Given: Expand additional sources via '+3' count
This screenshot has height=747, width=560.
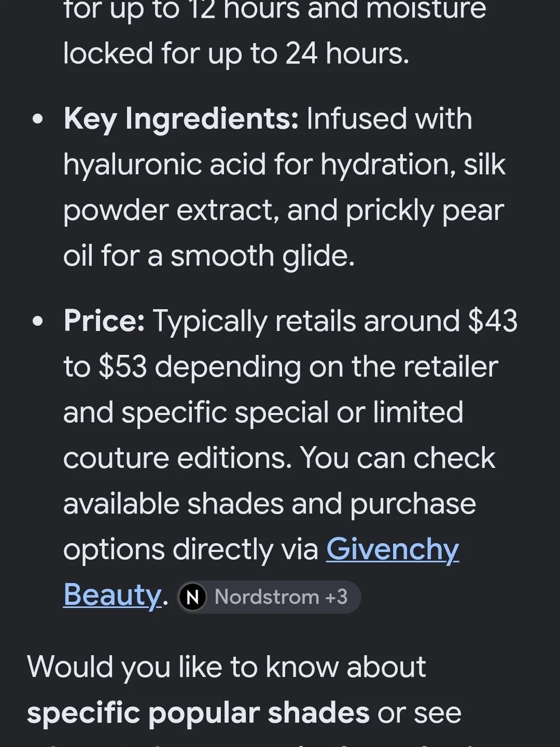Looking at the screenshot, I should click(336, 597).
